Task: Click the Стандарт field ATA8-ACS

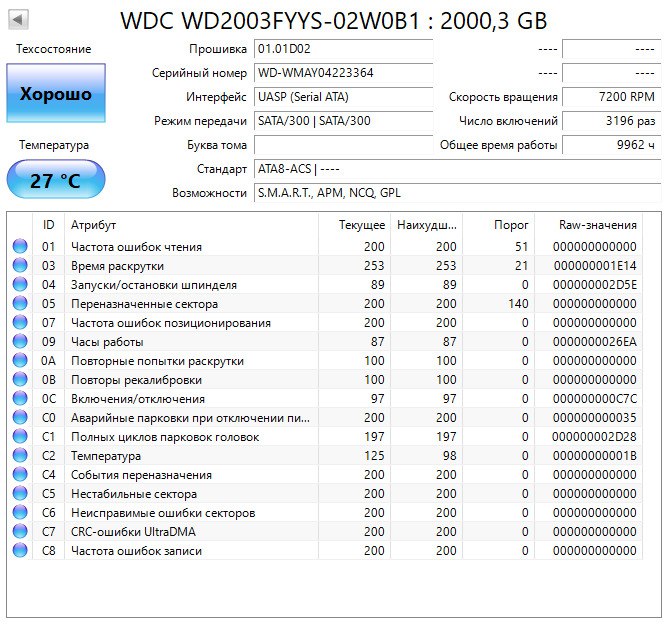Action: (457, 169)
